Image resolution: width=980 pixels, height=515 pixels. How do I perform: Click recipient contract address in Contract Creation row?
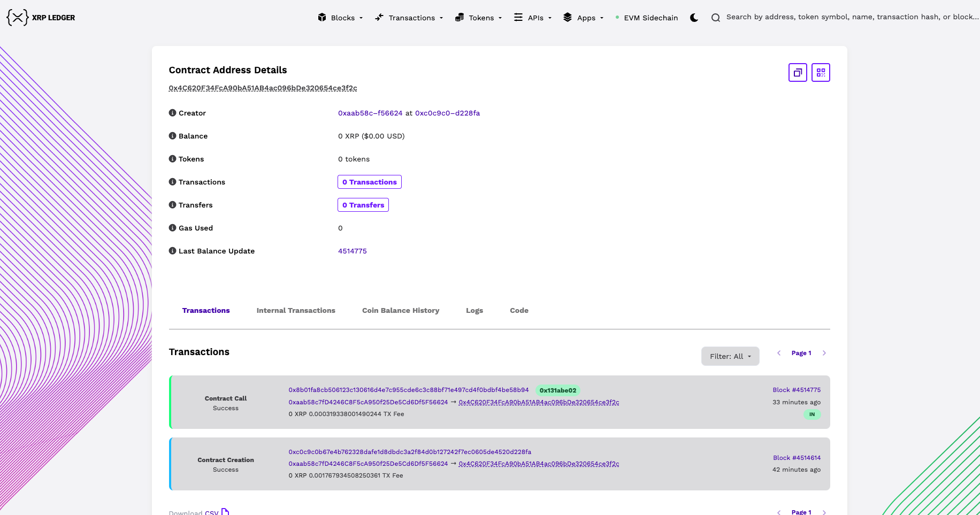(x=539, y=464)
